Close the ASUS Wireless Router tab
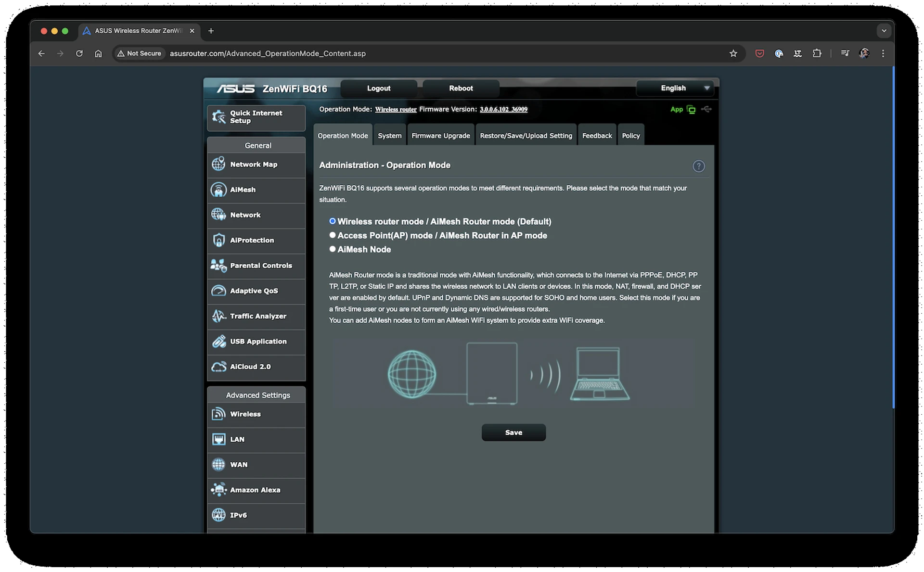This screenshot has width=924, height=572. tap(192, 31)
